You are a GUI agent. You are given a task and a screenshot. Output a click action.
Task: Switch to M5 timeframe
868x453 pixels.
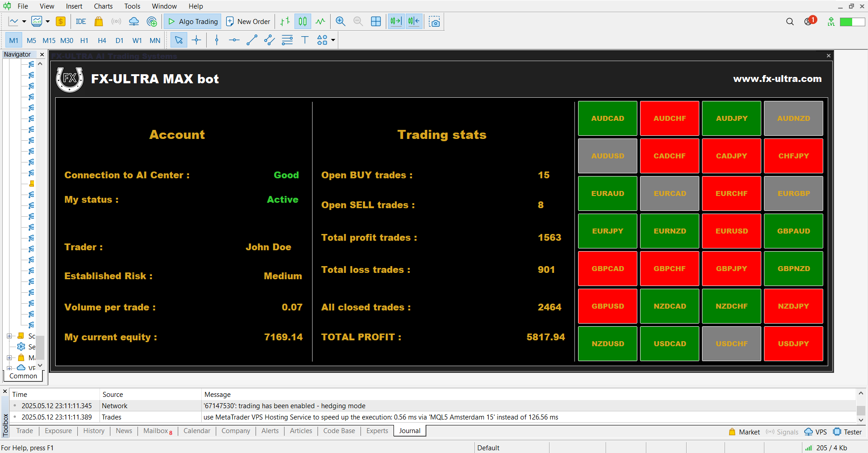tap(31, 40)
